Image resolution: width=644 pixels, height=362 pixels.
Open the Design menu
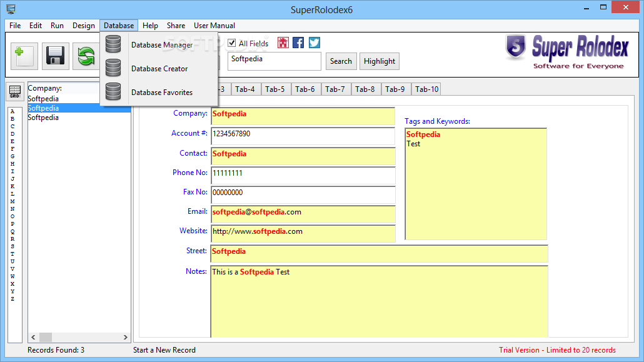pos(83,26)
